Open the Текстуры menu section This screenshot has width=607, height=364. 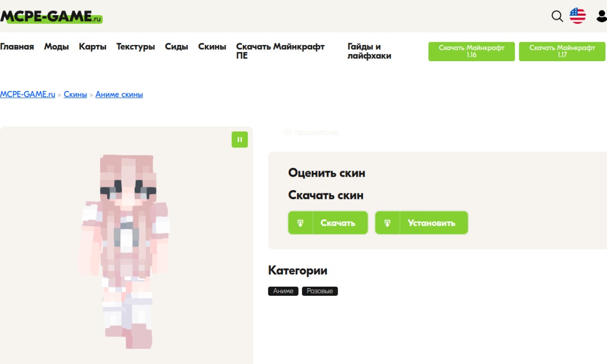click(136, 46)
